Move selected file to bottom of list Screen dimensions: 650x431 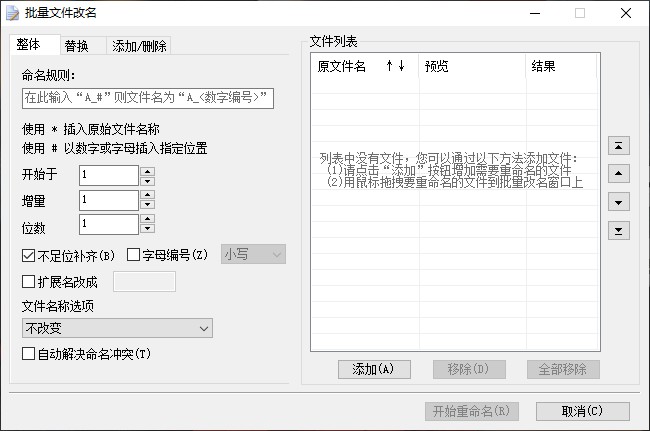tap(618, 230)
